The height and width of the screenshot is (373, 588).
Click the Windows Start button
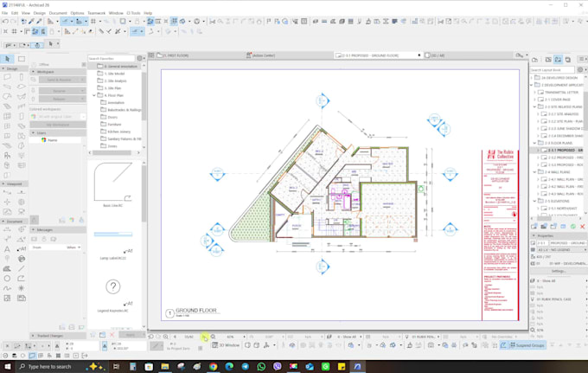(7, 366)
